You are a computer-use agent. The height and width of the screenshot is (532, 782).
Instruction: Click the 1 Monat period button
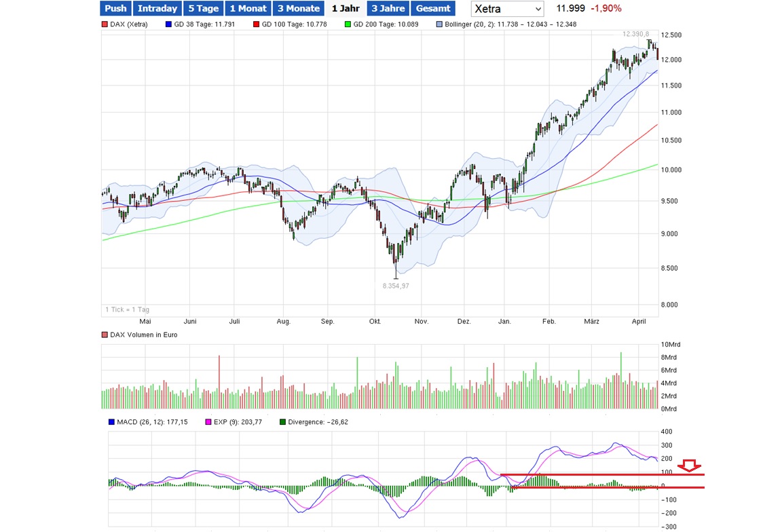[x=248, y=8]
